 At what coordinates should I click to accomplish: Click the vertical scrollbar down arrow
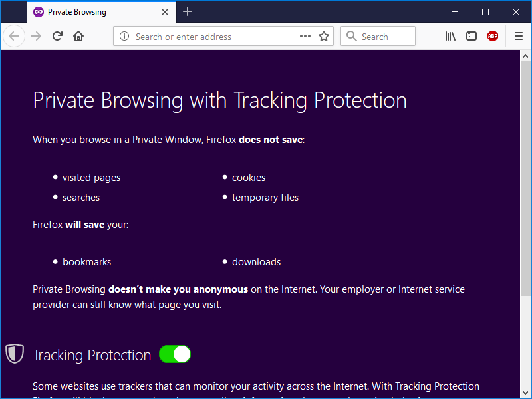tap(525, 393)
